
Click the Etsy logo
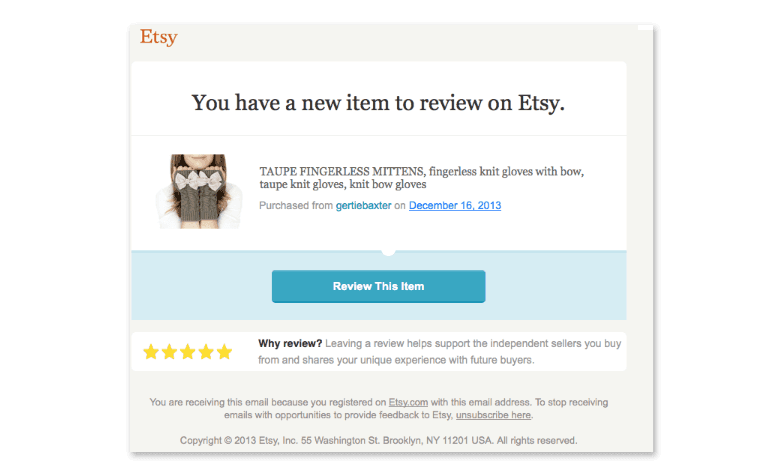(158, 38)
